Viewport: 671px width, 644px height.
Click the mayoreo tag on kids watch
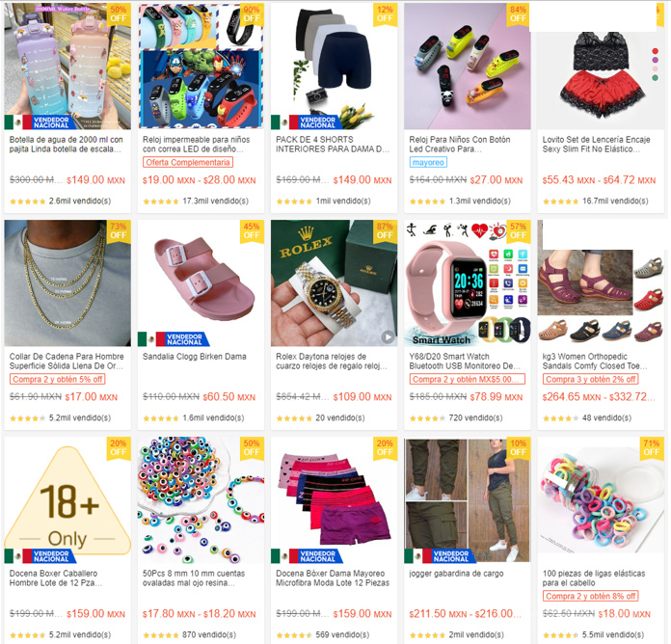coord(428,162)
